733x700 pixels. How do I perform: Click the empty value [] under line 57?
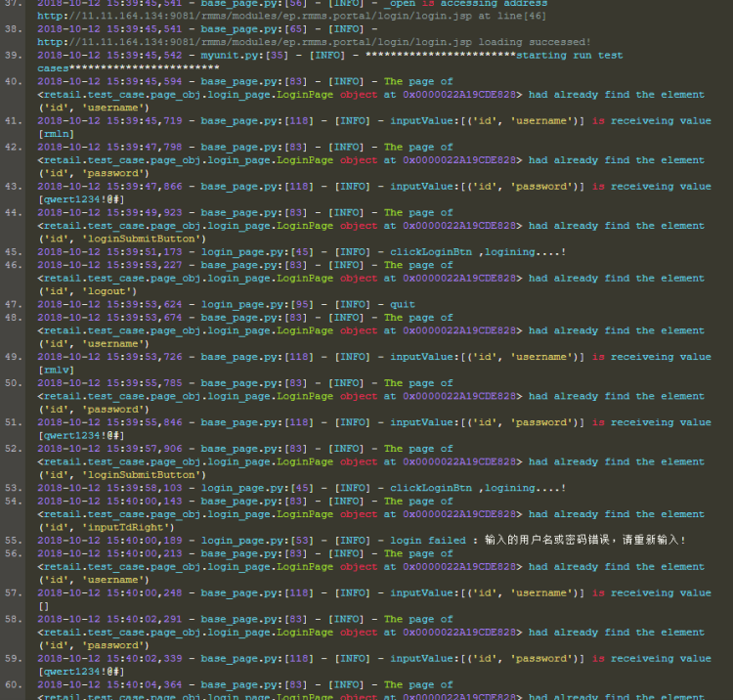[x=43, y=606]
